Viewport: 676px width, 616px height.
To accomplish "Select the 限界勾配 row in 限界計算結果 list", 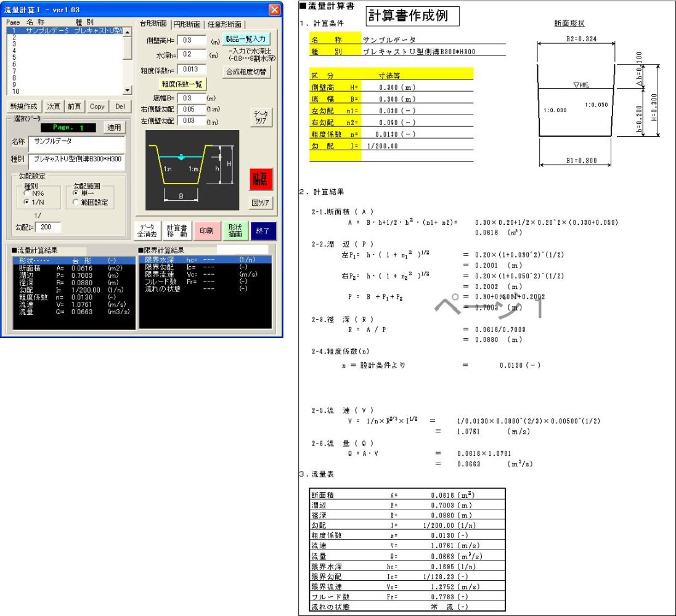I will click(x=205, y=267).
